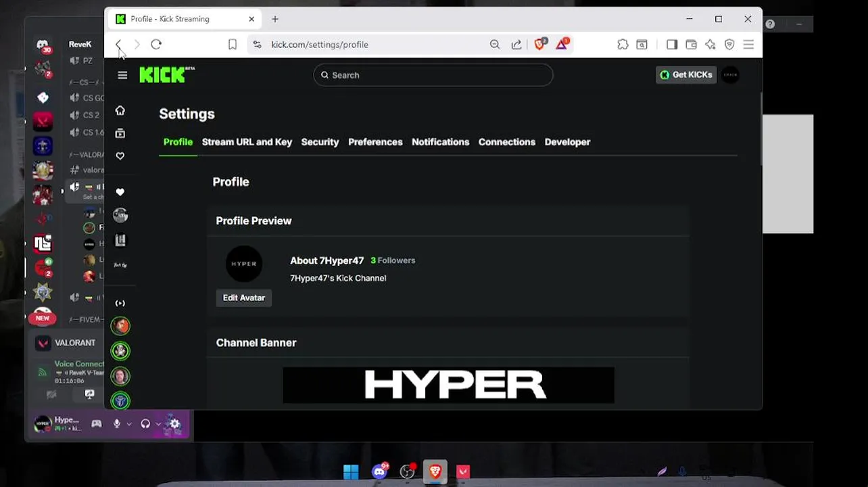This screenshot has height=487, width=868.
Task: Select the Profile settings tab
Action: (x=178, y=142)
